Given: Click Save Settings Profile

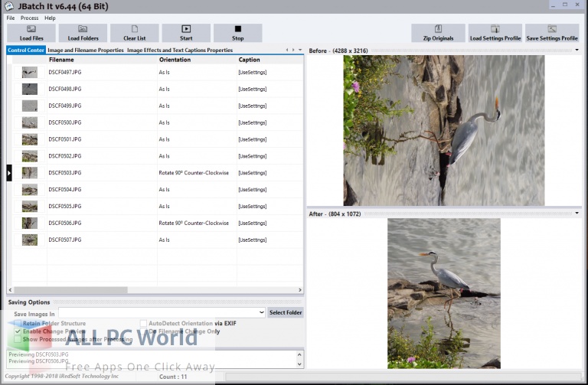Looking at the screenshot, I should tap(552, 33).
